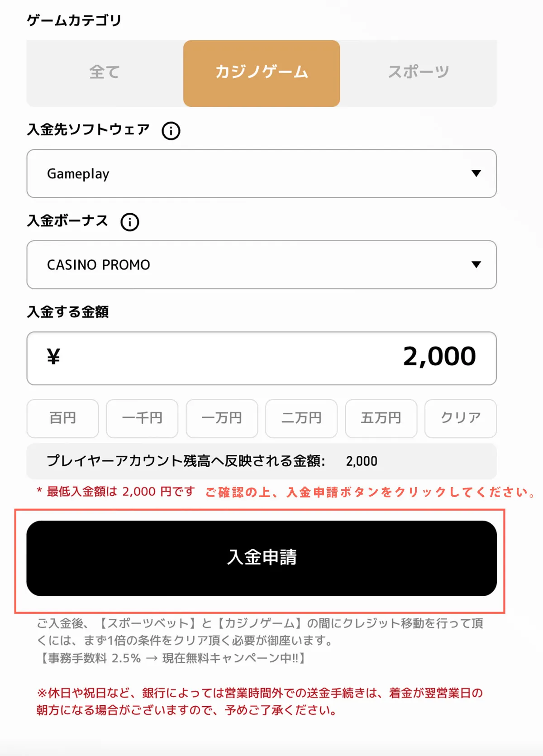Screen dimensions: 543x756
Task: Choose the 一万円 quick amount button
Action: pos(222,418)
